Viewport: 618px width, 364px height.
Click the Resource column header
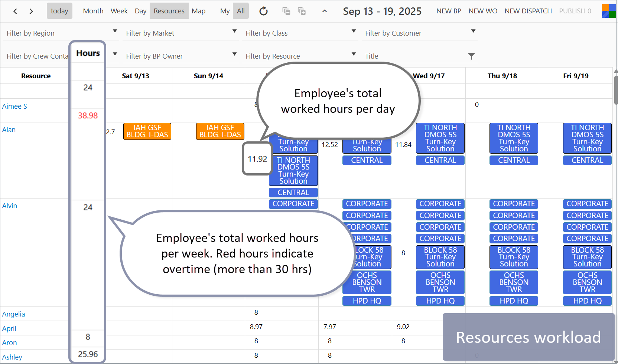36,76
